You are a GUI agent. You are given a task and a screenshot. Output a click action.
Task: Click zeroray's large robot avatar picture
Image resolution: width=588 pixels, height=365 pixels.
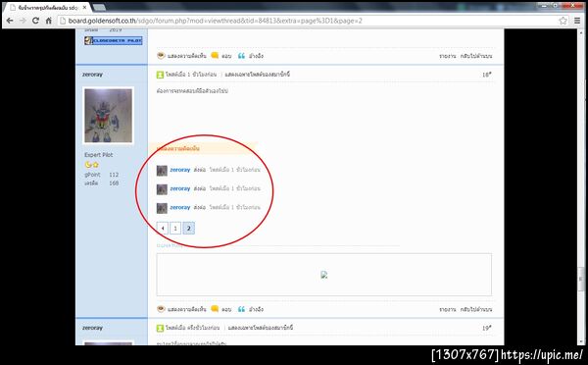109,115
